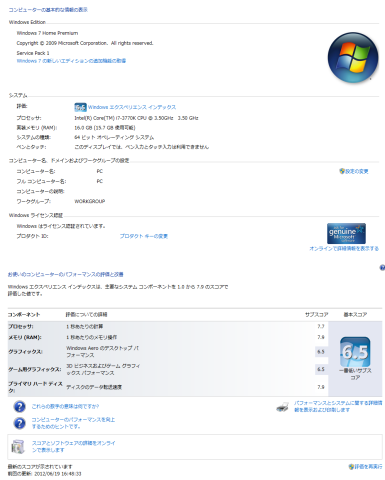Image resolution: width=385 pixels, height=480 pixels.
Task: Select the プライマリ ハード ディスク row
Action: tap(168, 387)
